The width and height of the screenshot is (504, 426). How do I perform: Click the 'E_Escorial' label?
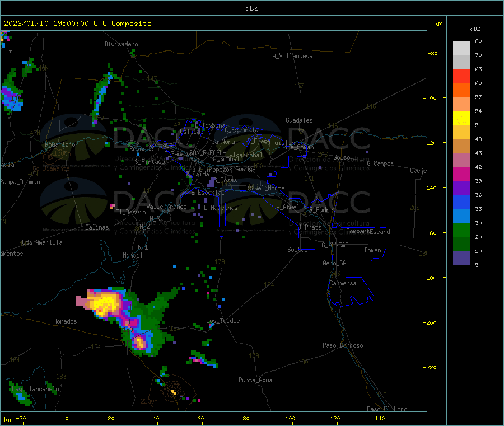point(208,193)
